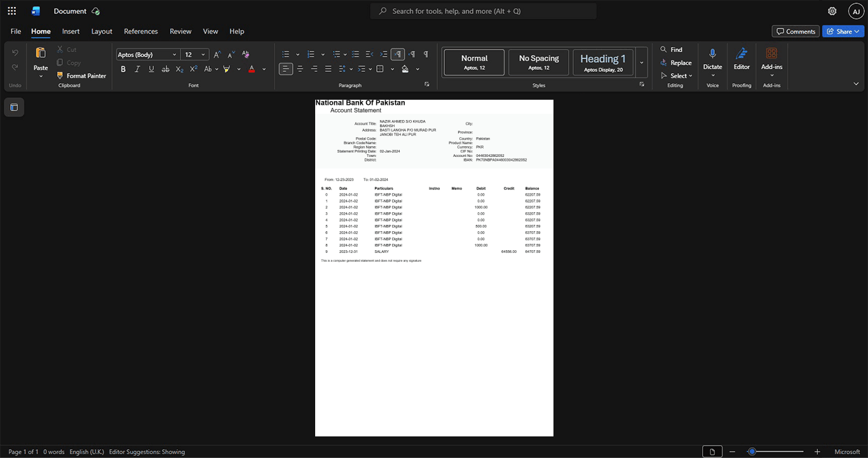Toggle Bold formatting

pos(123,69)
